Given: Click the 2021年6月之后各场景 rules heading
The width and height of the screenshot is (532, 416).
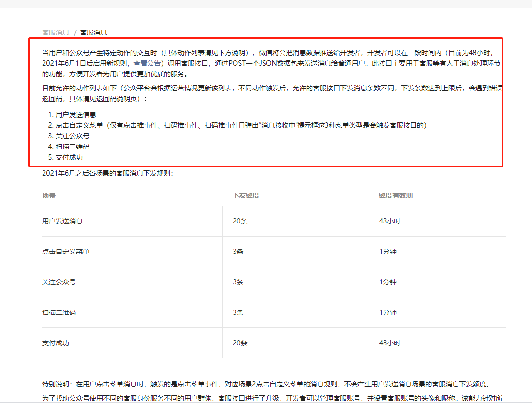Looking at the screenshot, I should click(107, 173).
